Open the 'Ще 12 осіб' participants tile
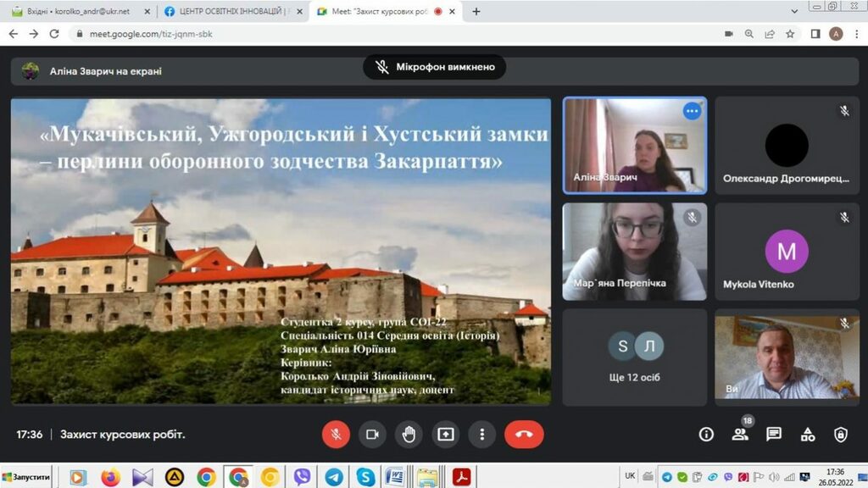 tap(634, 356)
